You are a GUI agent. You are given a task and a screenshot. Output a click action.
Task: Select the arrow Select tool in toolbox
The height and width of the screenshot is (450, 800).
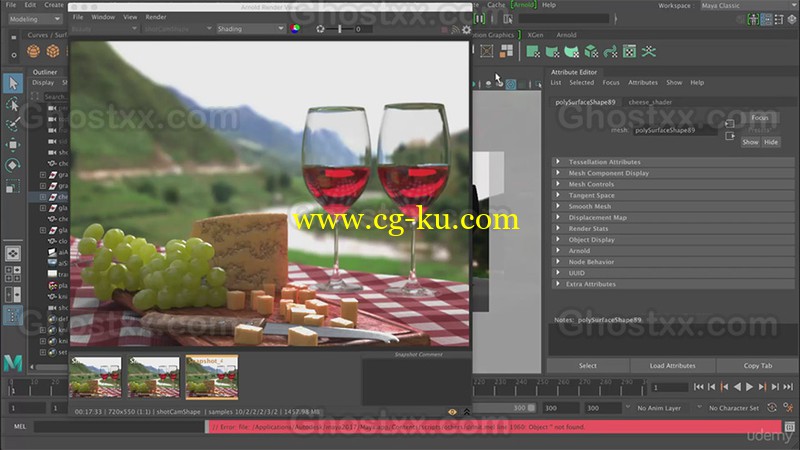pos(13,83)
